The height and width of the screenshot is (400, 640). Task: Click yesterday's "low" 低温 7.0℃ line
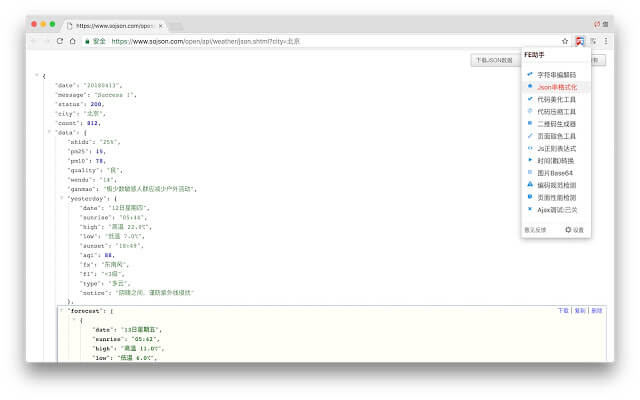[112, 236]
